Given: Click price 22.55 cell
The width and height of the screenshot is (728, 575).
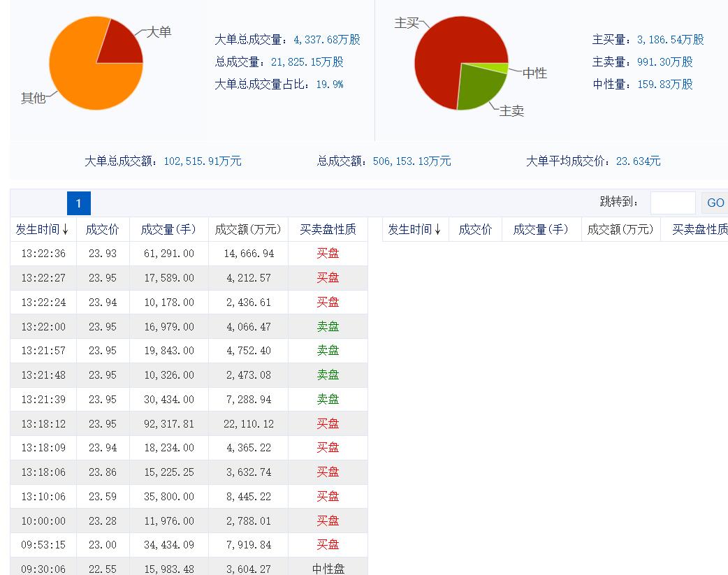Looking at the screenshot, I should coord(103,569).
